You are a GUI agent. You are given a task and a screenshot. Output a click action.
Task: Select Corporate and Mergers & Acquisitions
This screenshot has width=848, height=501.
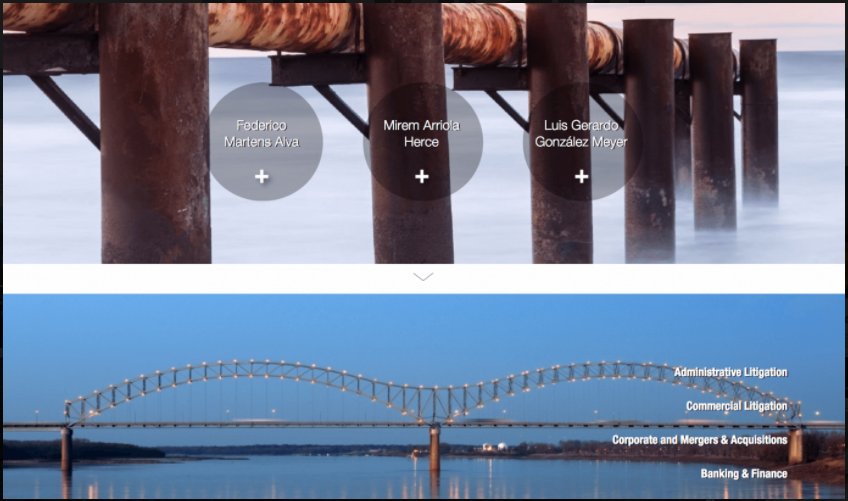coord(700,440)
